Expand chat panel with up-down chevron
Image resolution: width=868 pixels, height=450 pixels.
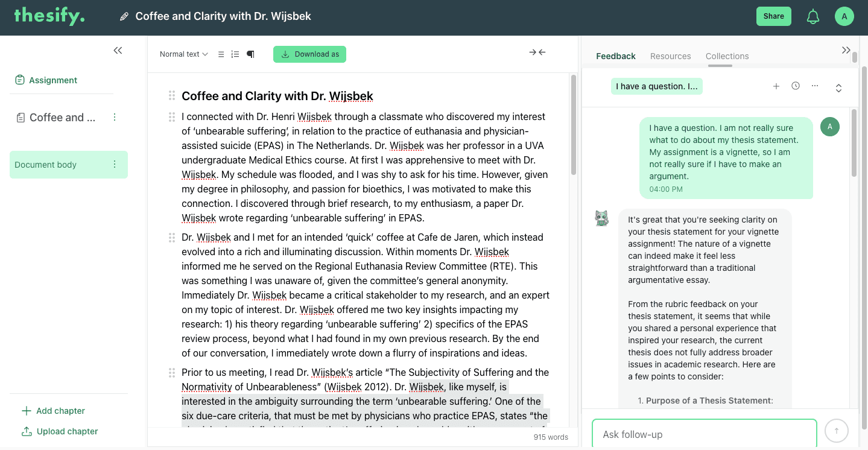(838, 88)
